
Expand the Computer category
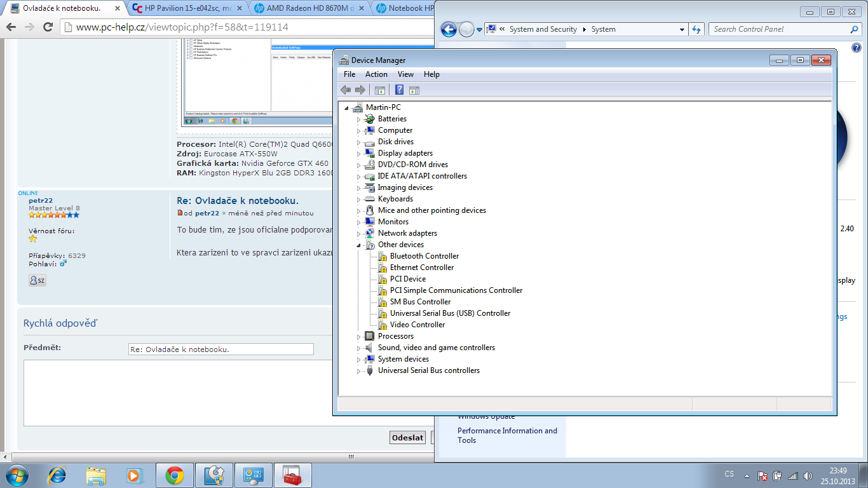358,131
